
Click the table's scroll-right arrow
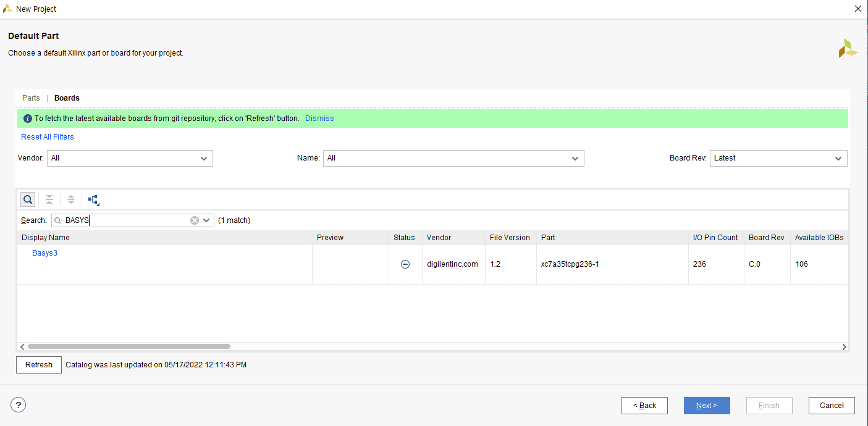(x=845, y=347)
